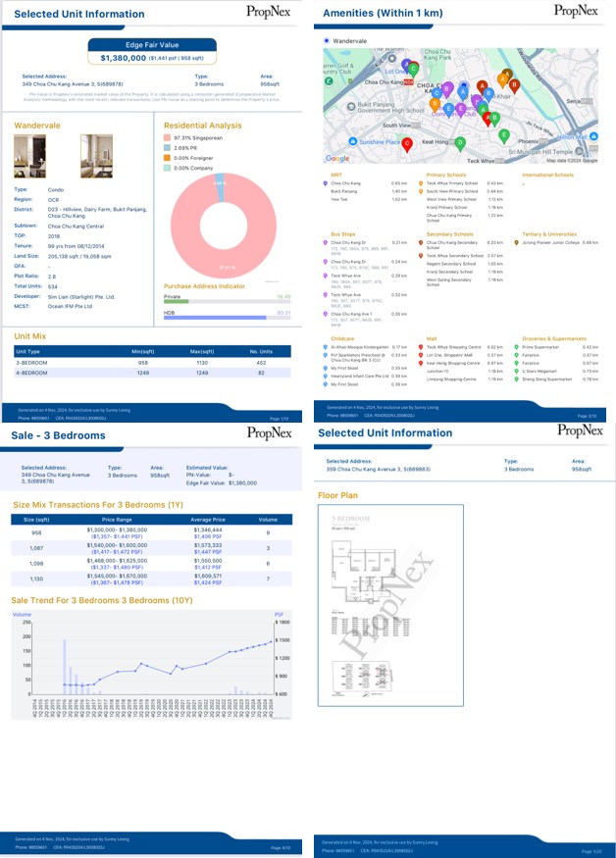
Task: Click the Edge Fair Value header badge
Action: click(152, 45)
